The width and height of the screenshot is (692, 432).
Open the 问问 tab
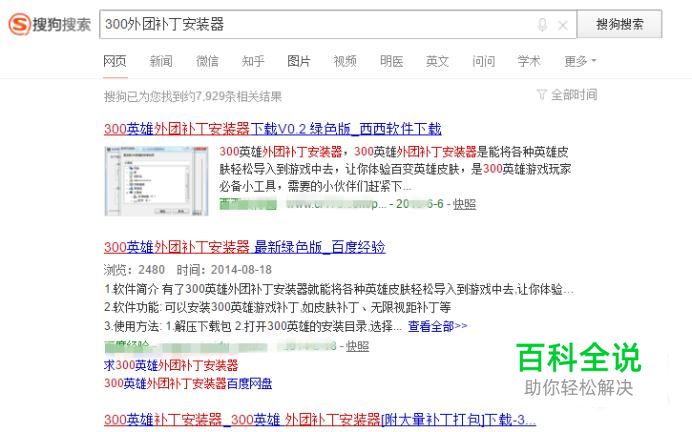click(x=484, y=61)
